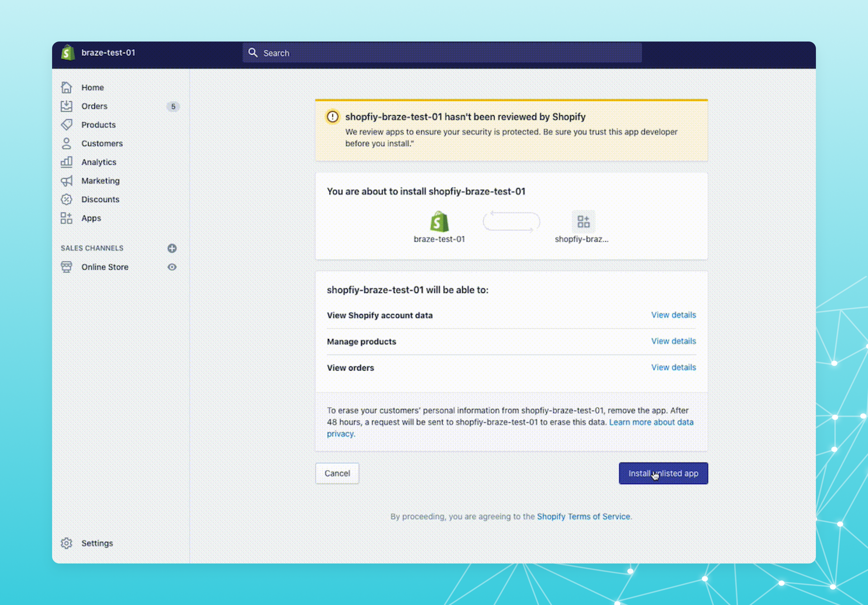Click into the Search field
This screenshot has height=605, width=868.
click(442, 53)
